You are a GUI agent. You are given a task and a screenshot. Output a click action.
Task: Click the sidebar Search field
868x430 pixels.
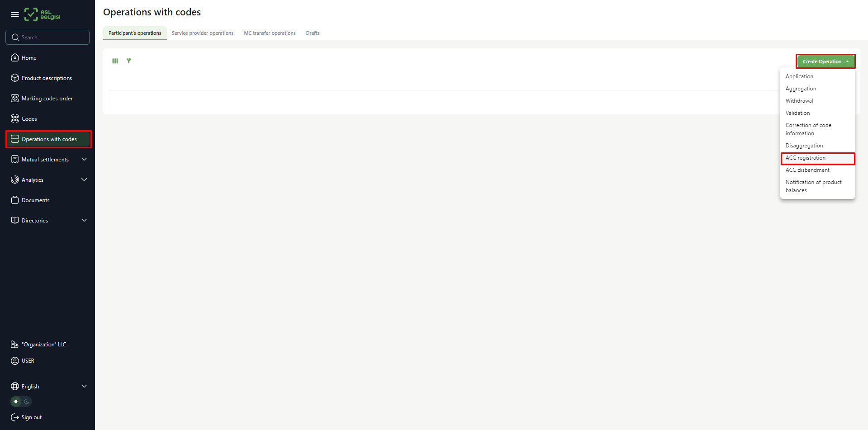click(x=50, y=38)
